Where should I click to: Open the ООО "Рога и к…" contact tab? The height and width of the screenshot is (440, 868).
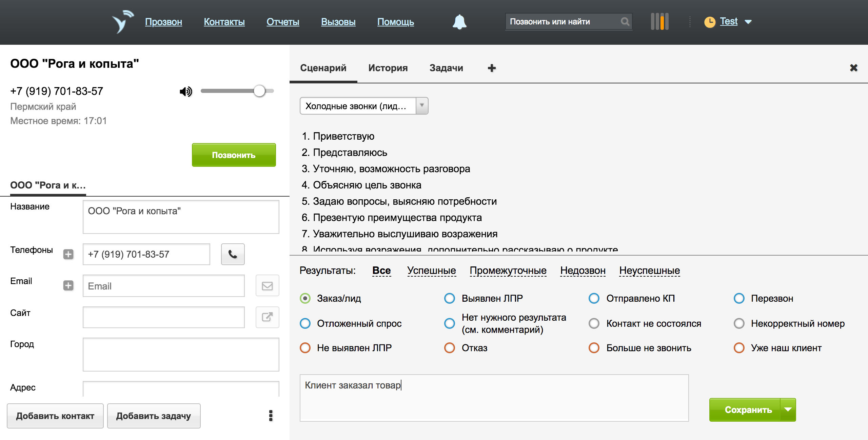48,185
